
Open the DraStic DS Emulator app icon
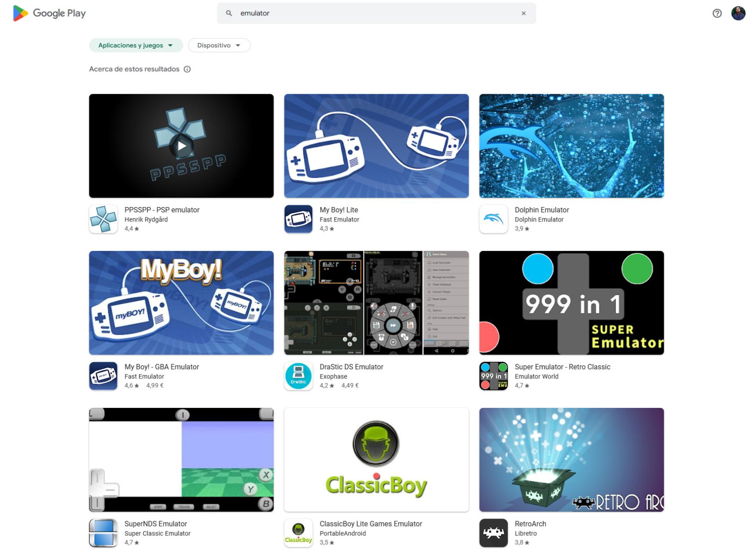pos(299,376)
